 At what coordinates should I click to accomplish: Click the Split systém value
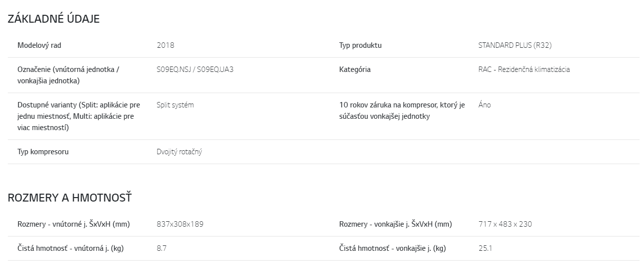(175, 105)
